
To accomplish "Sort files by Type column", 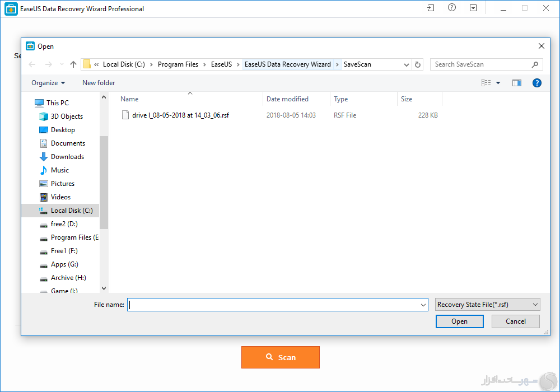I will coord(363,99).
